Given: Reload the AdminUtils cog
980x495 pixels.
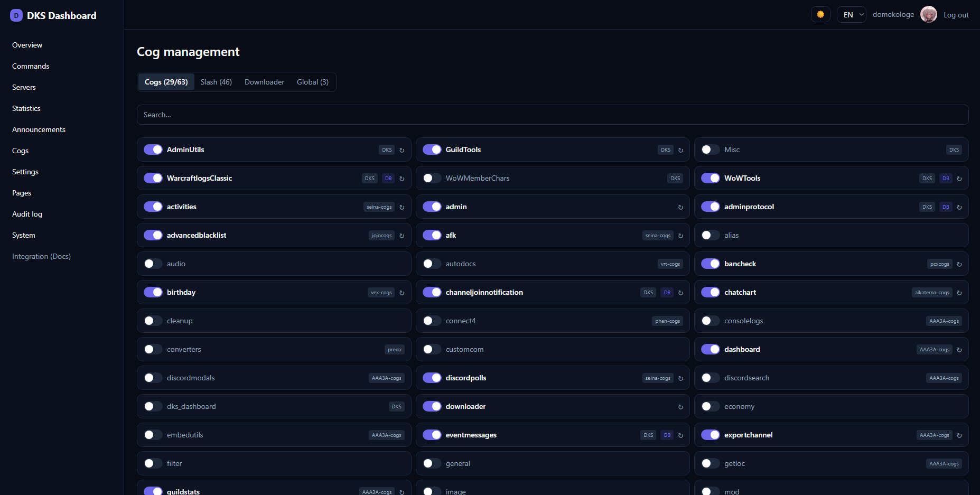Looking at the screenshot, I should 402,150.
